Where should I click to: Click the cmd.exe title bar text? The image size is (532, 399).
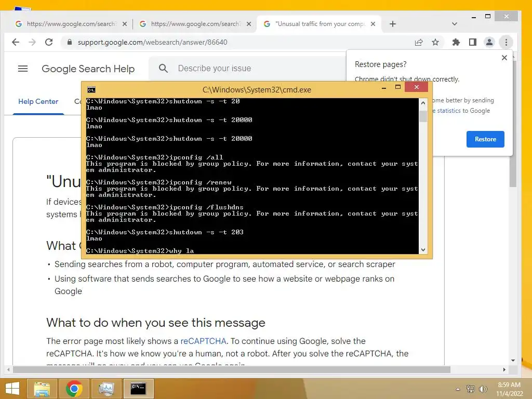257,90
